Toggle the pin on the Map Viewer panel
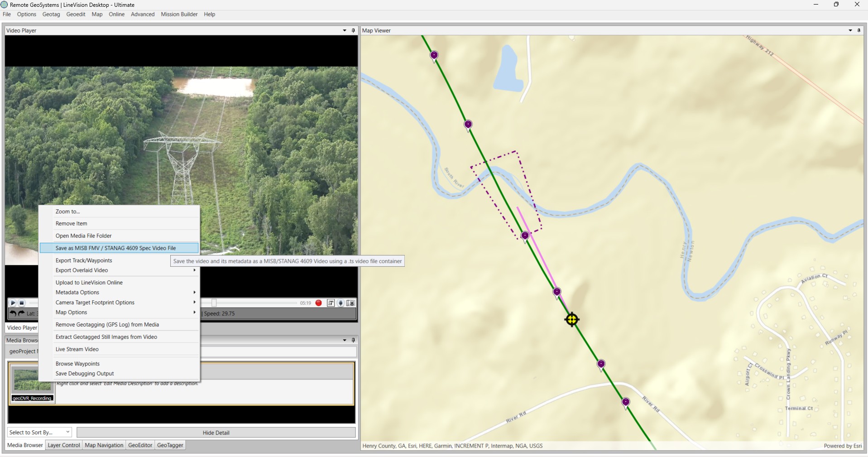 tap(858, 30)
